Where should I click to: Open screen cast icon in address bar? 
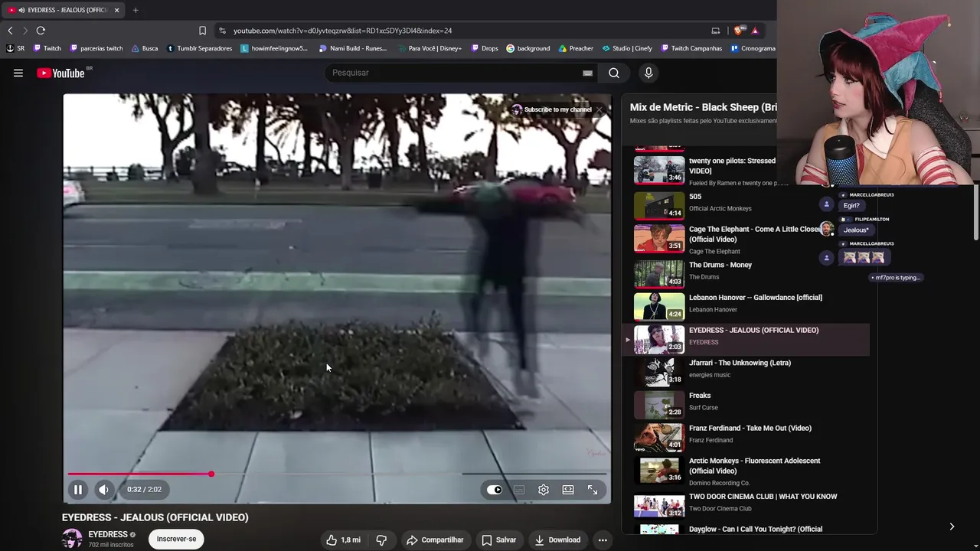click(x=716, y=31)
